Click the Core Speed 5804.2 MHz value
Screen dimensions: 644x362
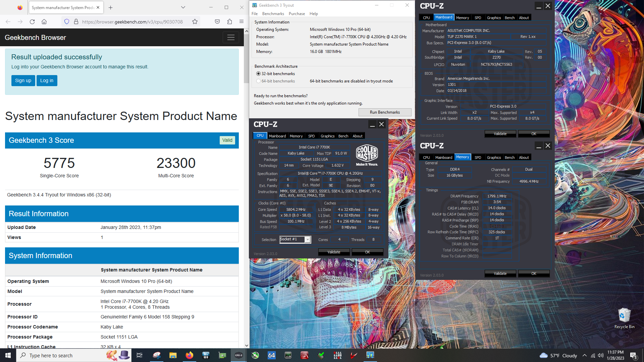[x=296, y=209]
